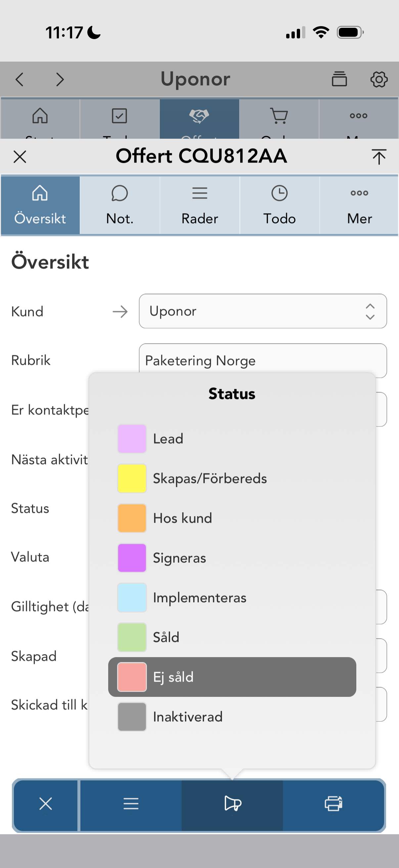The width and height of the screenshot is (399, 868).
Task: Click the Översikt section heading
Action: [50, 262]
